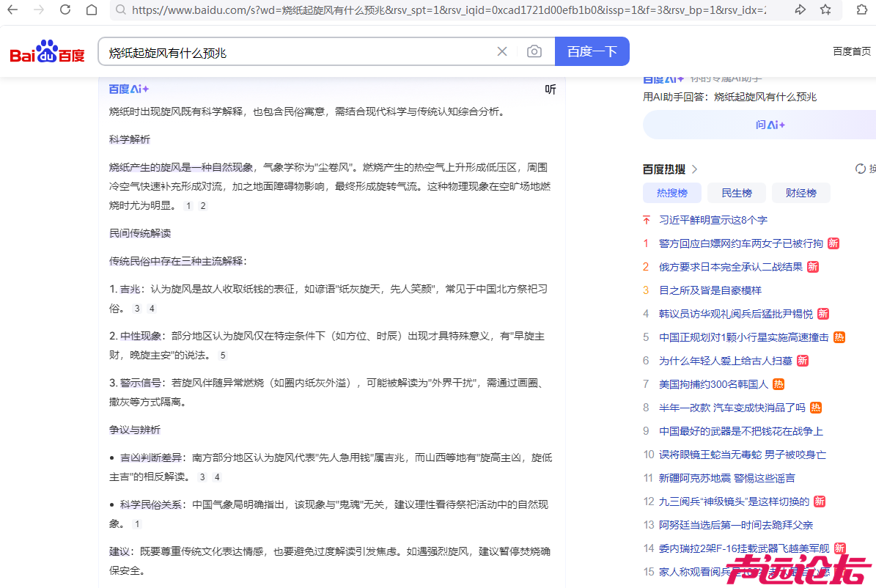Clear the search query with the X icon
This screenshot has height=588, width=876.
[x=501, y=51]
